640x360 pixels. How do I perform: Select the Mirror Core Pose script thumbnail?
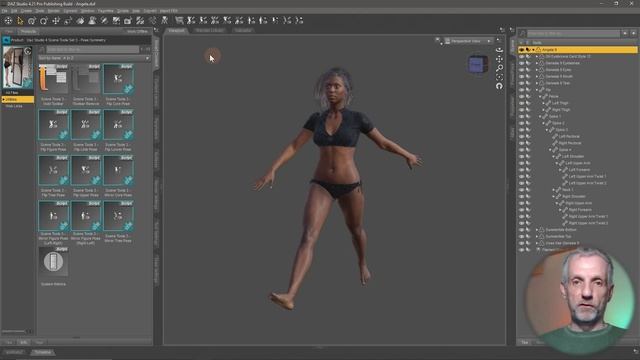(x=118, y=170)
